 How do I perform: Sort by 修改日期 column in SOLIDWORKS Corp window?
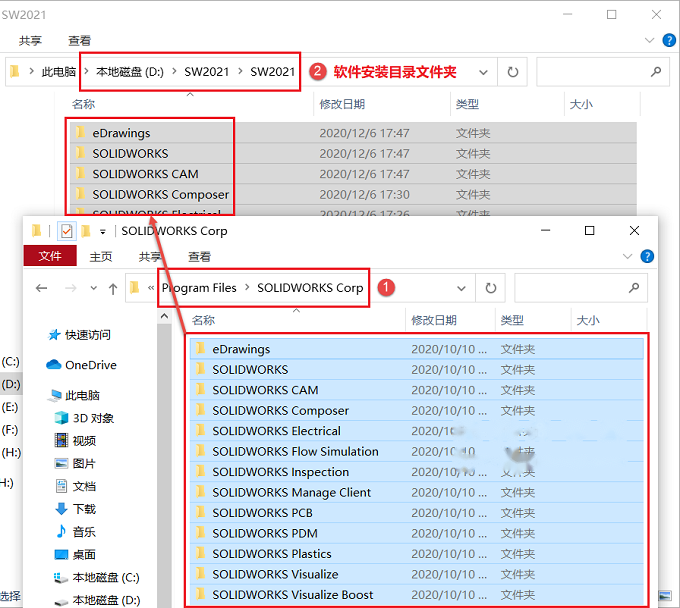434,320
